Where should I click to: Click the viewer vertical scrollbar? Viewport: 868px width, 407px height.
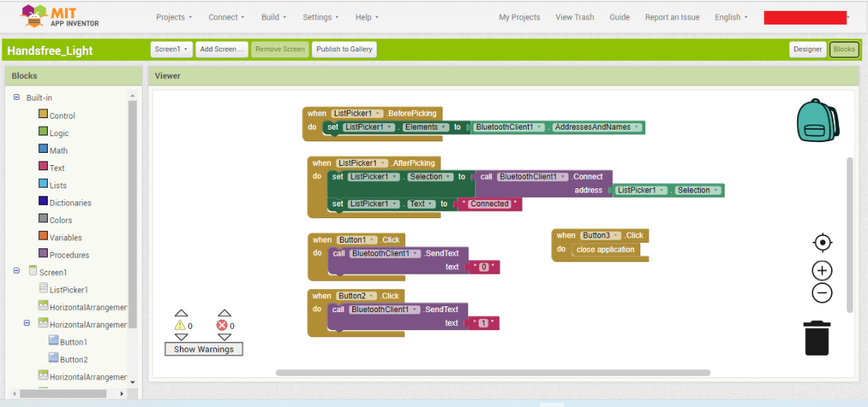point(850,235)
